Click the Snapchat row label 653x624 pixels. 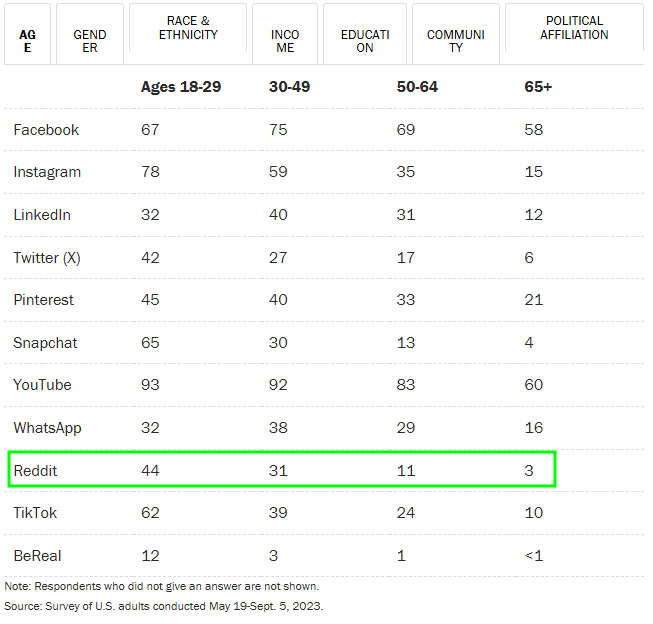(x=45, y=343)
